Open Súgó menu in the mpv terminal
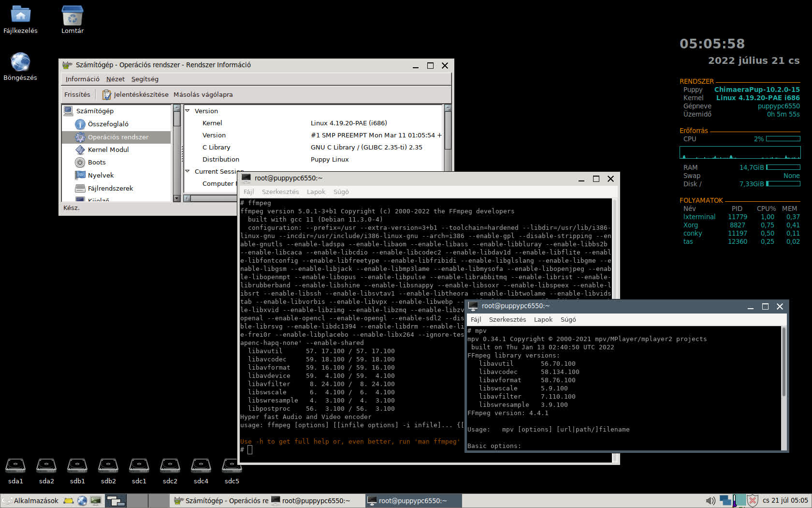 (x=568, y=319)
